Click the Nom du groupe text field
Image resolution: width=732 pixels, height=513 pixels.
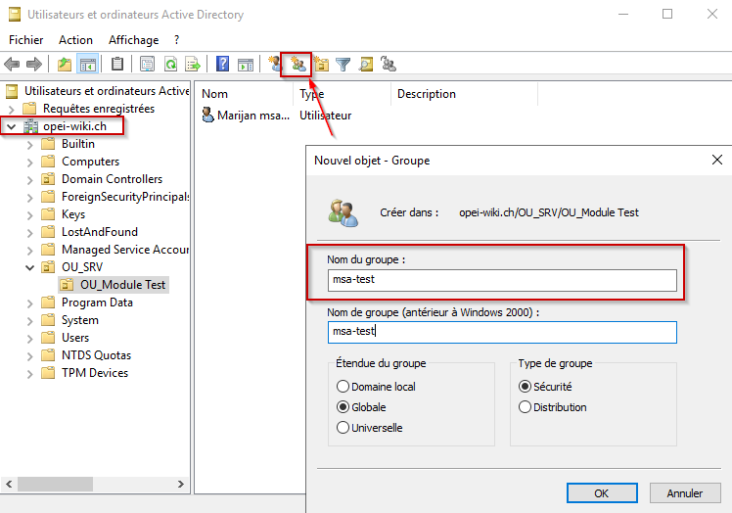[502, 280]
